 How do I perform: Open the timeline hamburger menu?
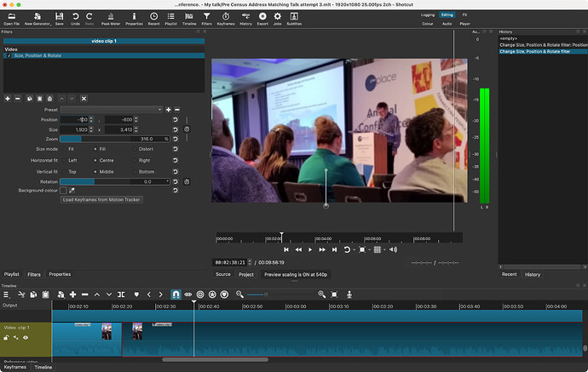6,295
